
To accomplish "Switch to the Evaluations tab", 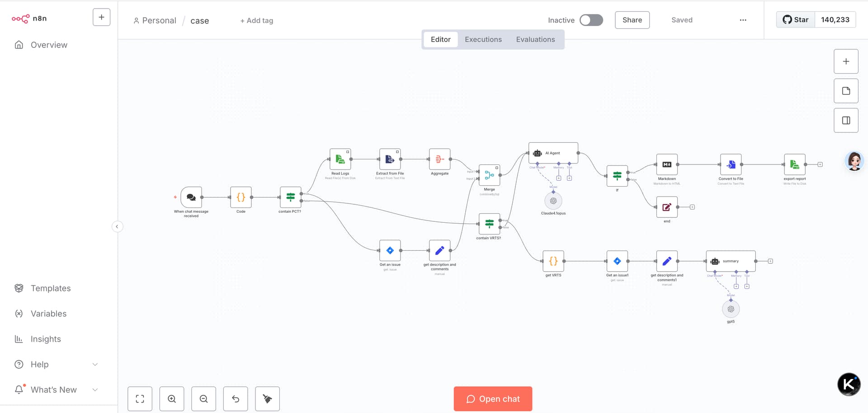I will tap(535, 39).
